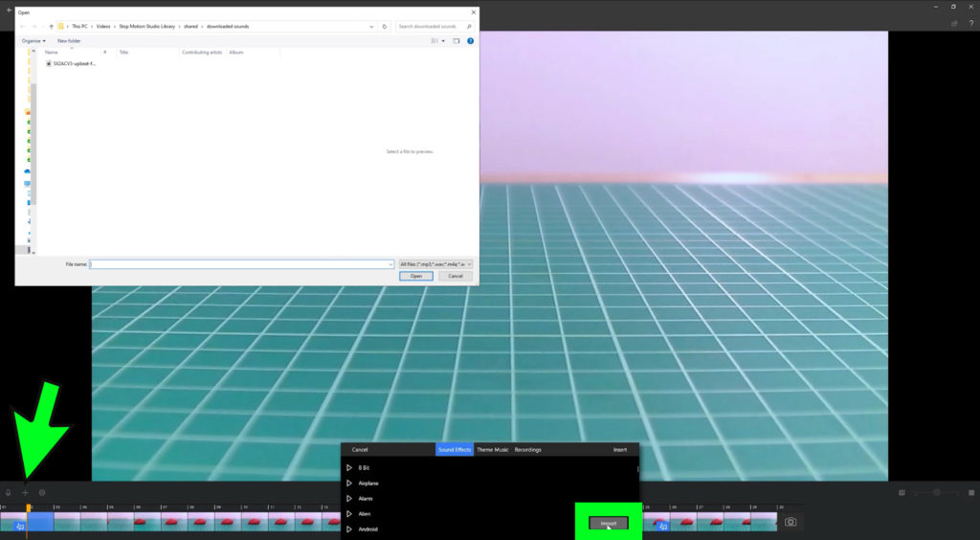
Task: Adjust the timeline zoom slider
Action: [936, 492]
